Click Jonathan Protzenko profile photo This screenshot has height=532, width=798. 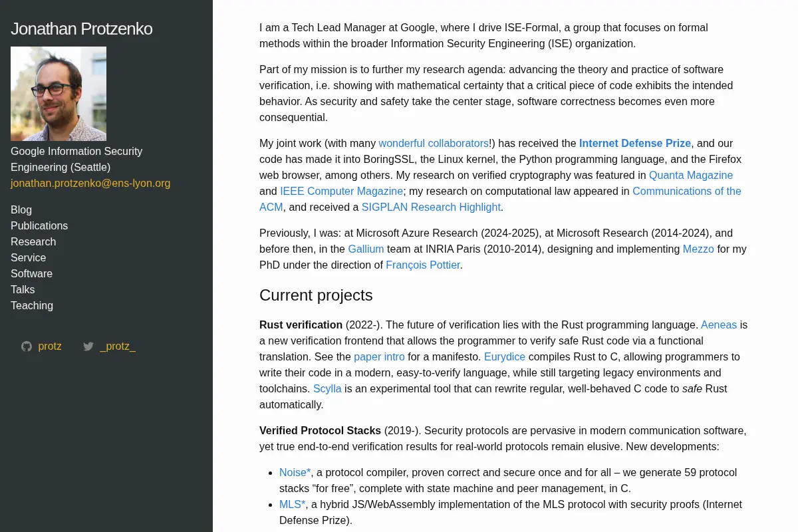pyautogui.click(x=59, y=94)
